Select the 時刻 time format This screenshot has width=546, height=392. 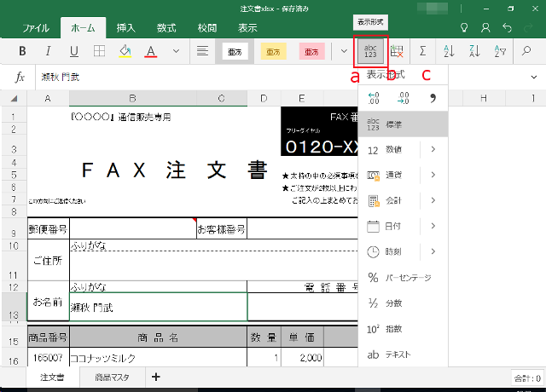pos(389,252)
